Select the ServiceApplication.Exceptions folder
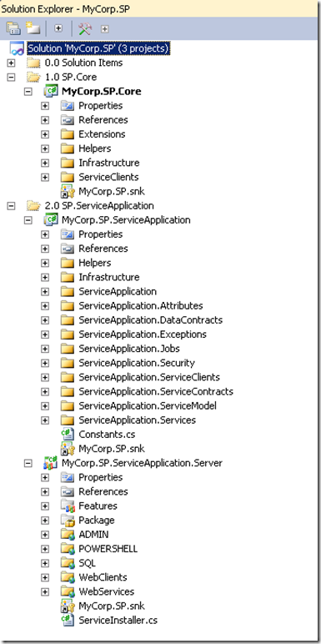The image size is (321, 644). [143, 335]
